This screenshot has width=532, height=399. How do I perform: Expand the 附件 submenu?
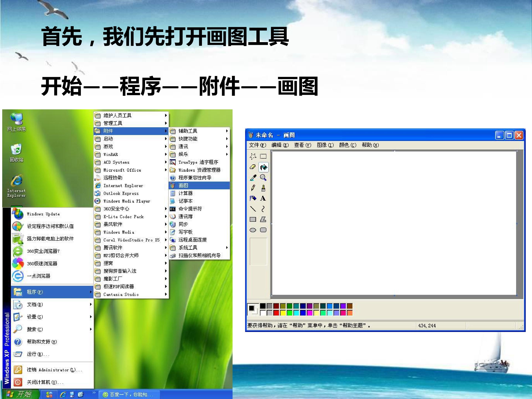pos(131,131)
